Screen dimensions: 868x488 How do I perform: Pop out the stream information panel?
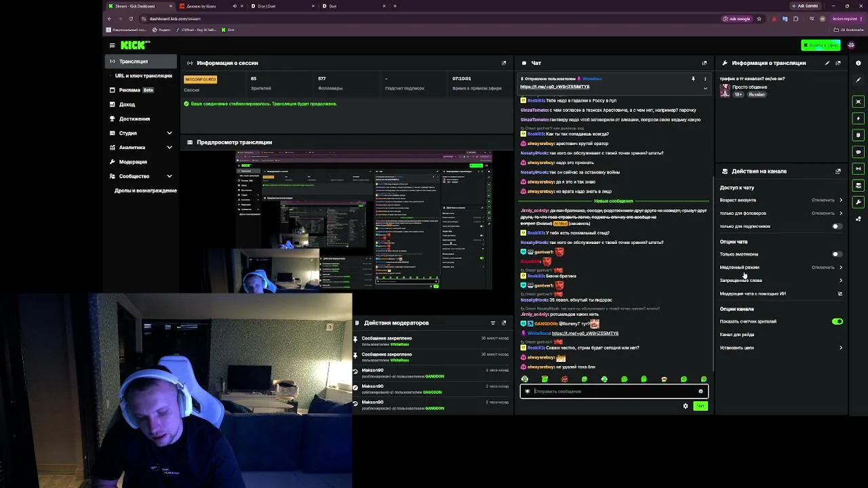(838, 63)
